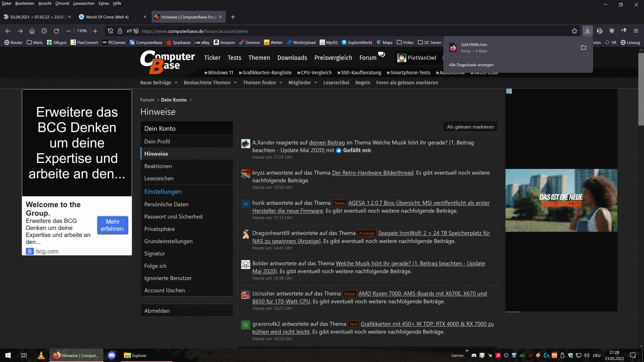
Task: Open the Dein Konto breadcrumb link
Action: (x=174, y=100)
